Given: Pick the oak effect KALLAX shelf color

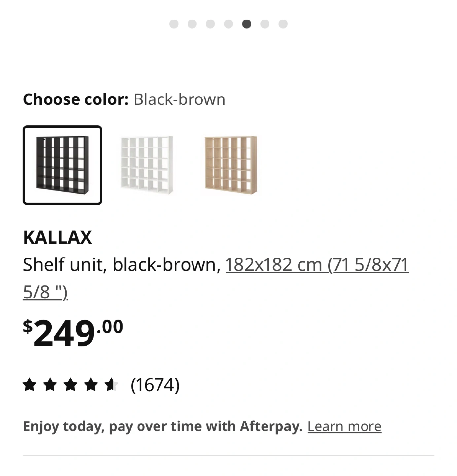Looking at the screenshot, I should coord(231,165).
